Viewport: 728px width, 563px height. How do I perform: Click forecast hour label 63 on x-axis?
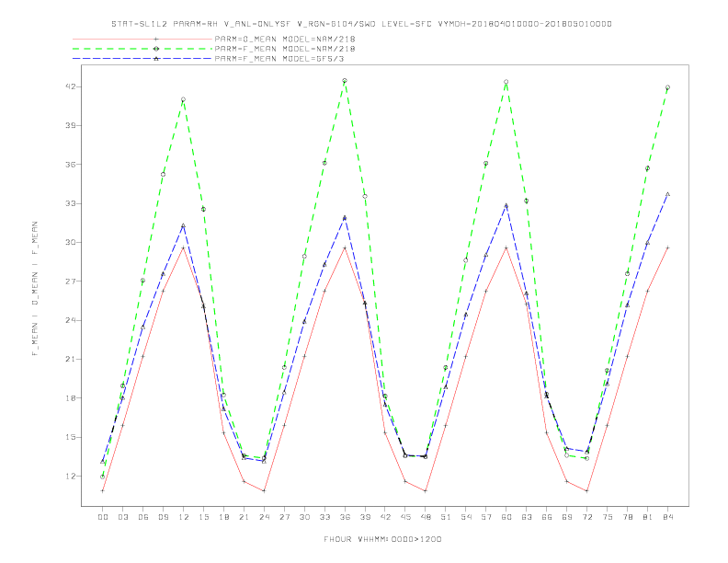[x=527, y=517]
